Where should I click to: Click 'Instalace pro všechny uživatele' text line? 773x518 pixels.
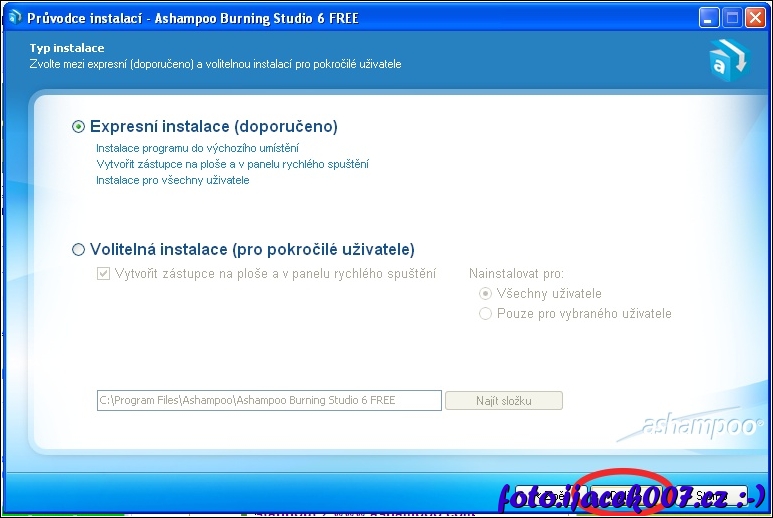pos(172,180)
